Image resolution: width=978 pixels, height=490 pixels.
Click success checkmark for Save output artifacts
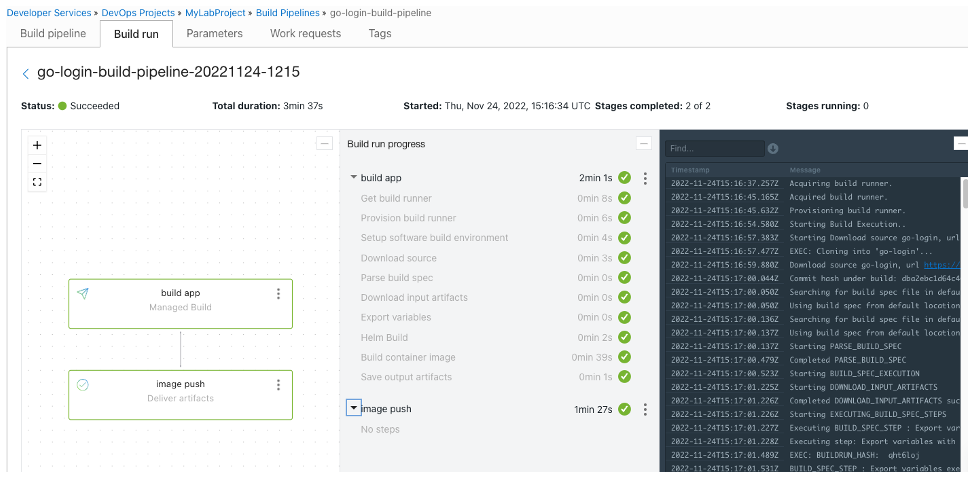624,377
